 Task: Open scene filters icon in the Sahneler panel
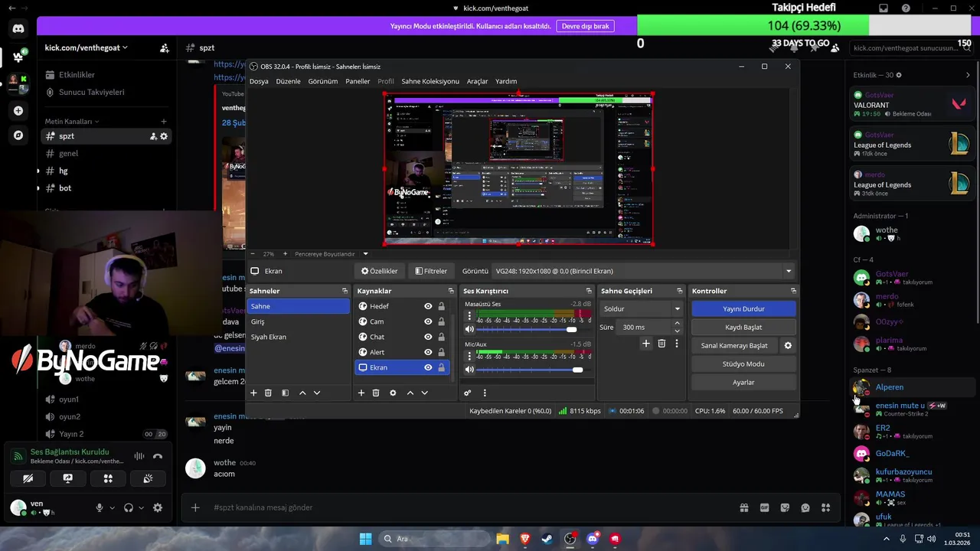tap(285, 393)
